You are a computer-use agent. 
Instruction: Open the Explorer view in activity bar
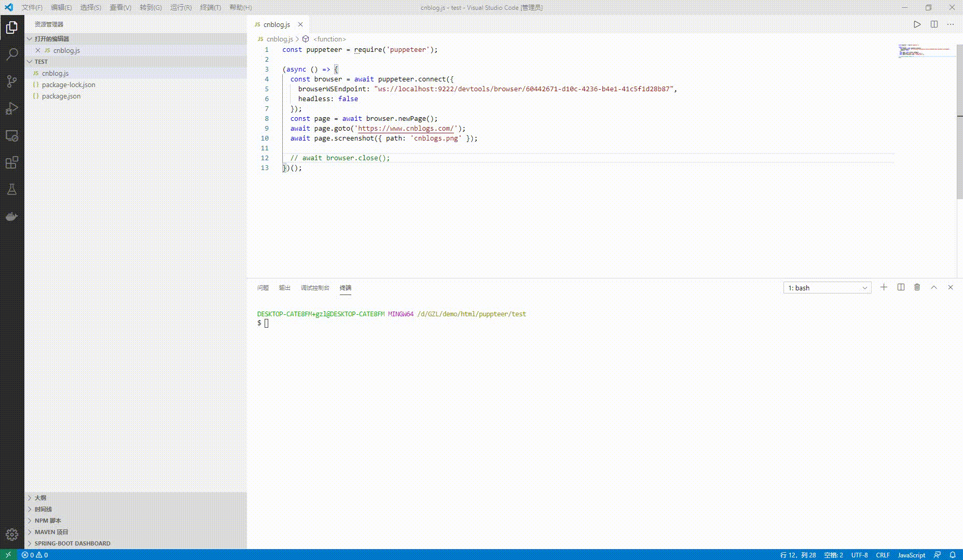(x=12, y=27)
